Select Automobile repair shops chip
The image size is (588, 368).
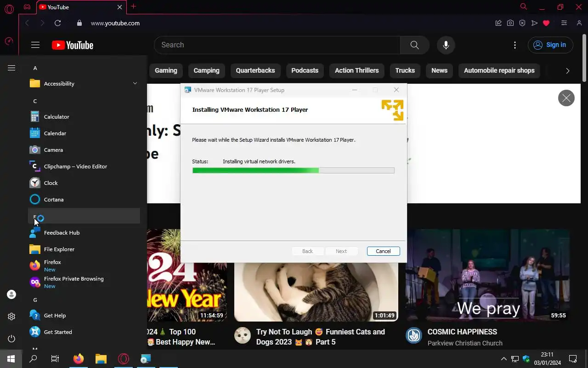tap(499, 70)
